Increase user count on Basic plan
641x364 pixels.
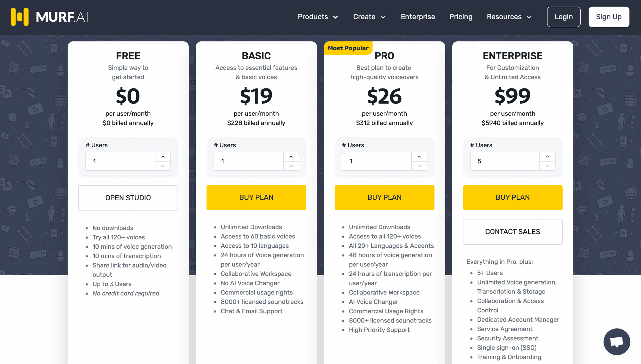pos(291,157)
